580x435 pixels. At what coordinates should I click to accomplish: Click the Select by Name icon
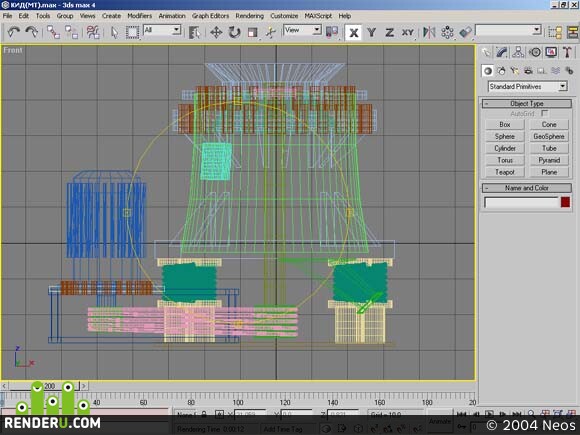point(194,32)
